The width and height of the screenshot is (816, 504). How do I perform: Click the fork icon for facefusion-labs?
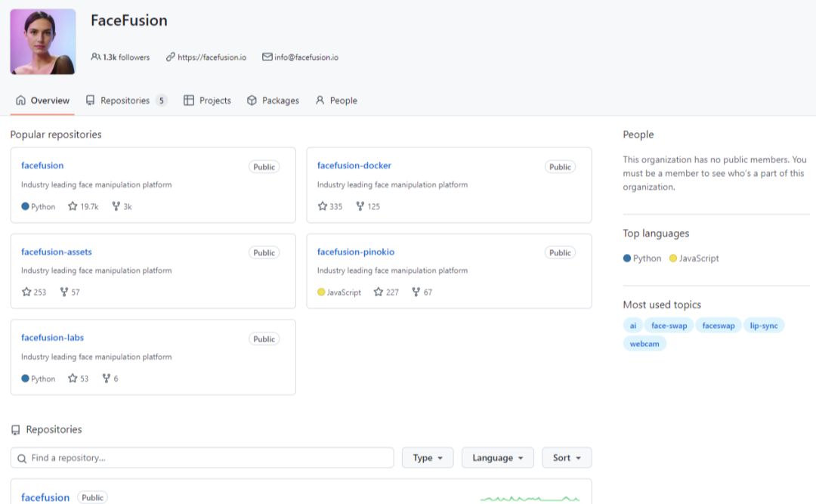[x=107, y=379]
